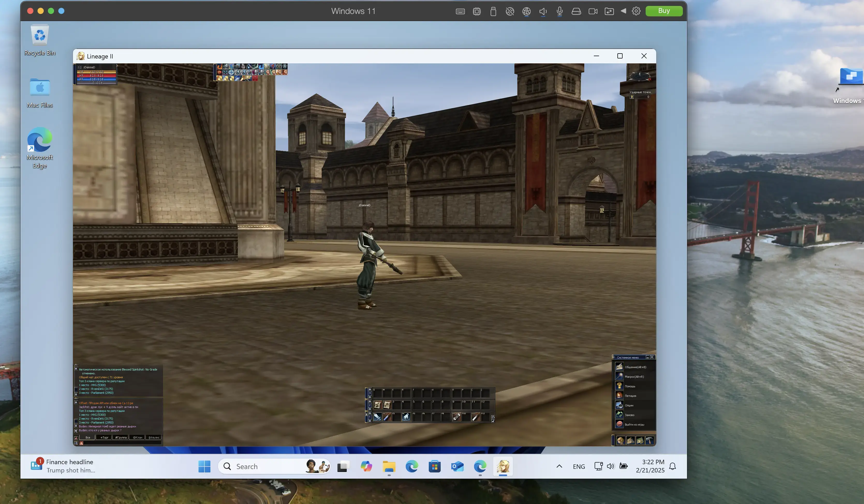
Task: Open Microsoft Store from taskbar
Action: [x=434, y=466]
